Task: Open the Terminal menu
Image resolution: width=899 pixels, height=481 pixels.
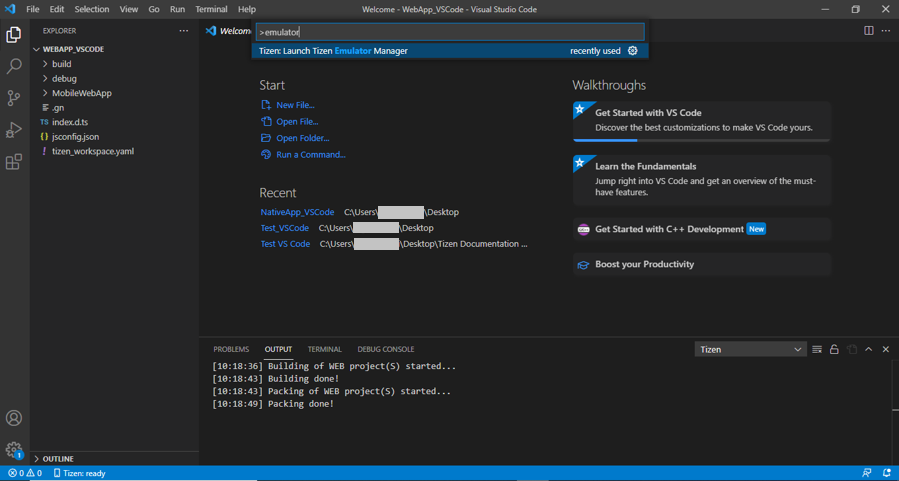Action: pos(211,9)
